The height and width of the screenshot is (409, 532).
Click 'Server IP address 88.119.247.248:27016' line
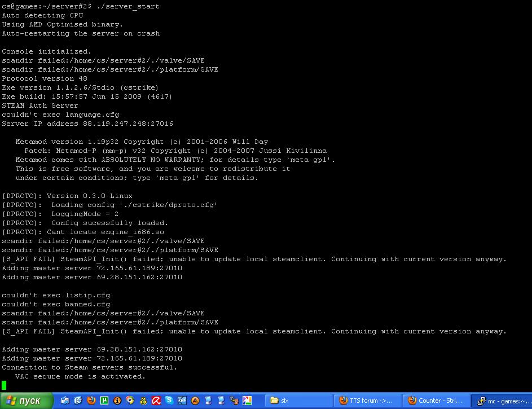coord(87,124)
